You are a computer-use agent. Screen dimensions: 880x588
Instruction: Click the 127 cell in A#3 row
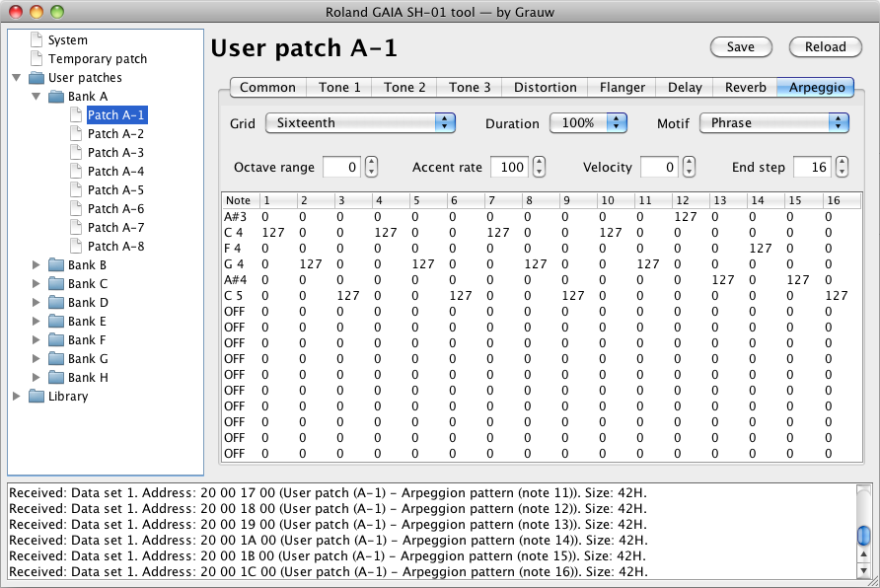point(686,217)
